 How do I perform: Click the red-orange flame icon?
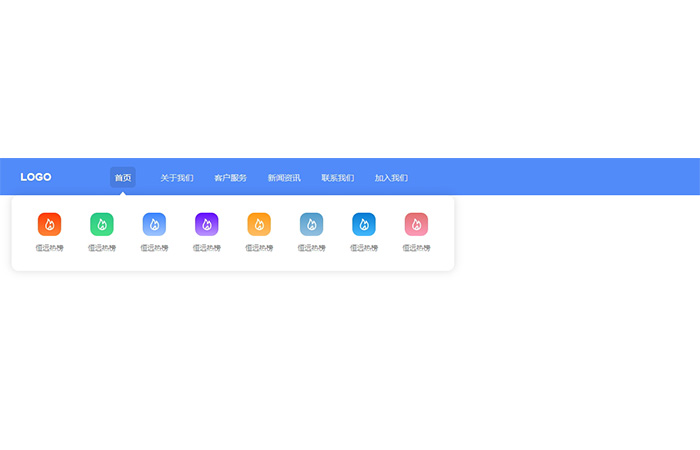point(50,224)
